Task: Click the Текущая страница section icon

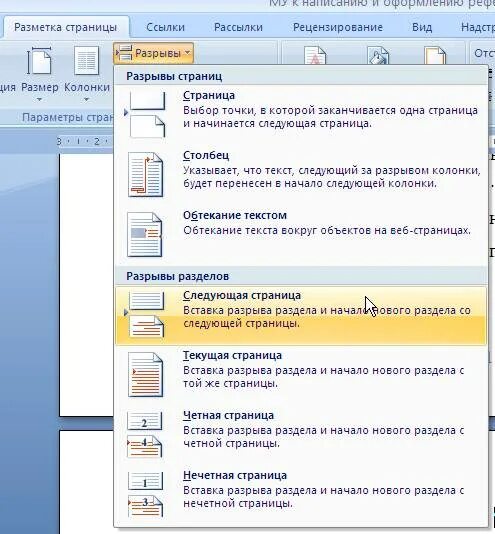Action: [x=145, y=374]
